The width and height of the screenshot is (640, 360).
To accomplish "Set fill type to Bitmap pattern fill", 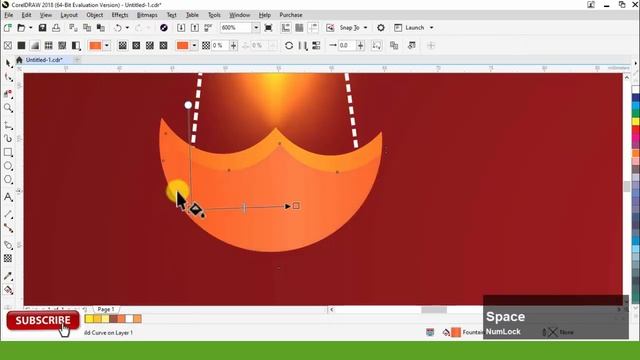I will pyautogui.click(x=62, y=45).
